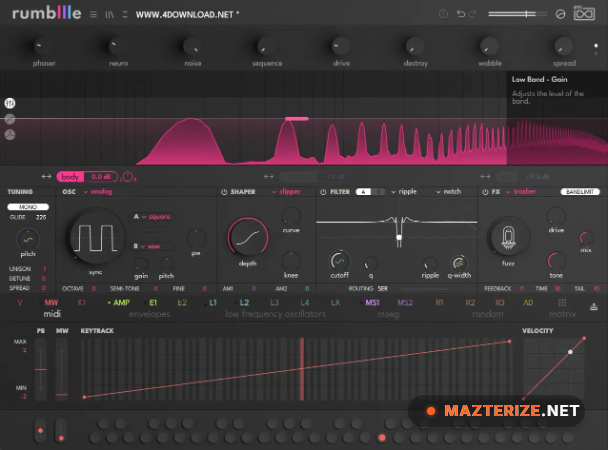Open the shaper clipper type dropdown
Viewport: 608px width, 450px height.
coord(286,191)
